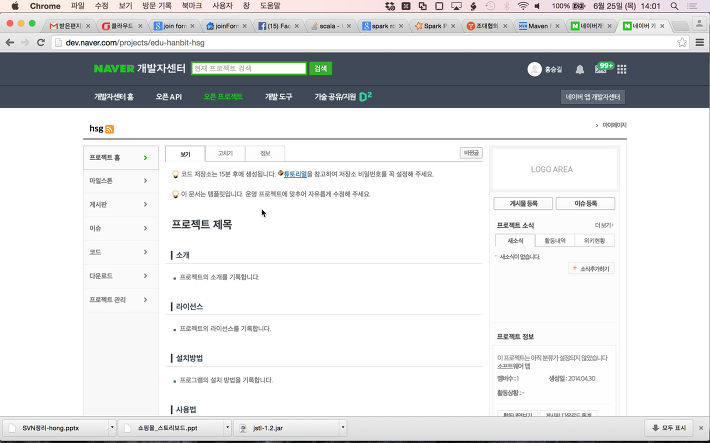Click the Time Machine icon in menu bar
The height and width of the screenshot is (443, 710).
coord(490,6)
